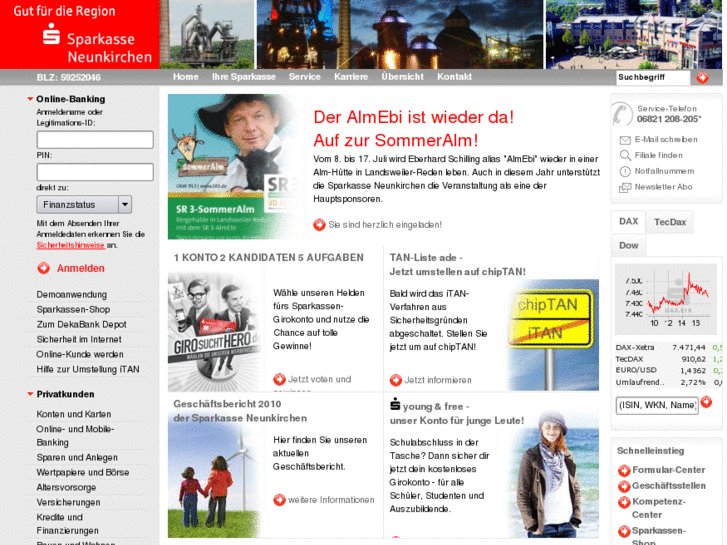This screenshot has width=727, height=545.
Task: Open the Kontakt menu
Action: click(x=454, y=77)
